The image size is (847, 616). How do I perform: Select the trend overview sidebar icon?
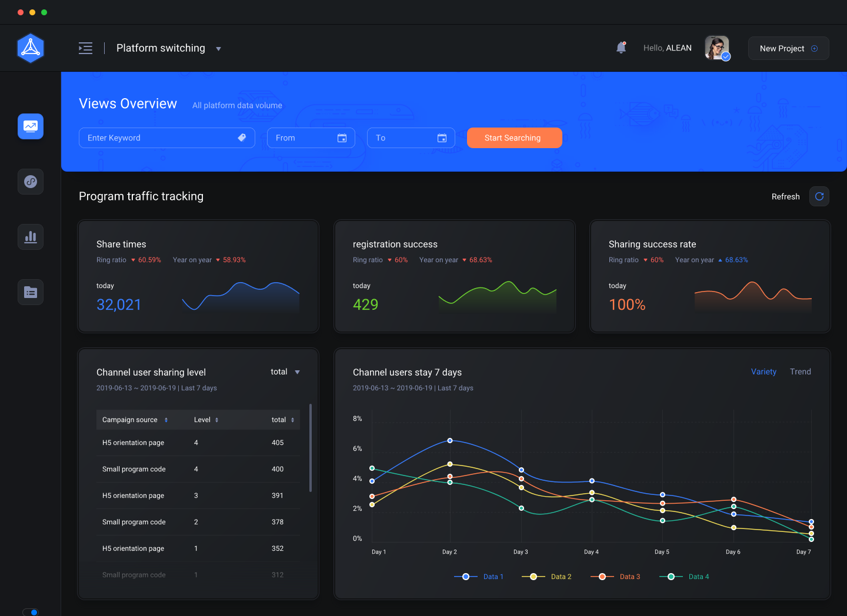point(31,126)
